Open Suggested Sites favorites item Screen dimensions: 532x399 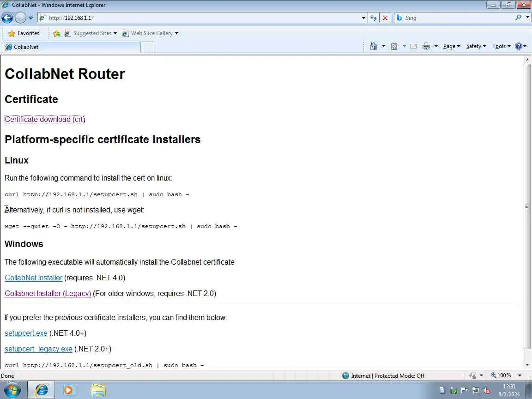pyautogui.click(x=91, y=33)
